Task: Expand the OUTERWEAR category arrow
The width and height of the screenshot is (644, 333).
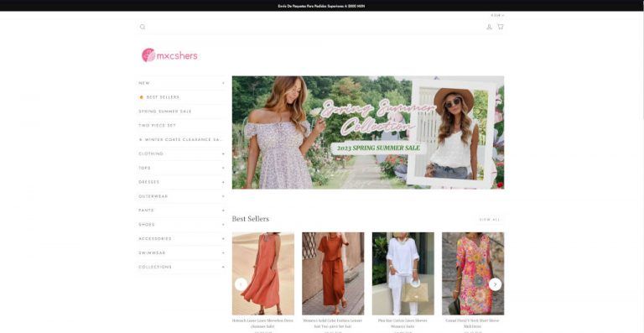Action: click(x=223, y=196)
